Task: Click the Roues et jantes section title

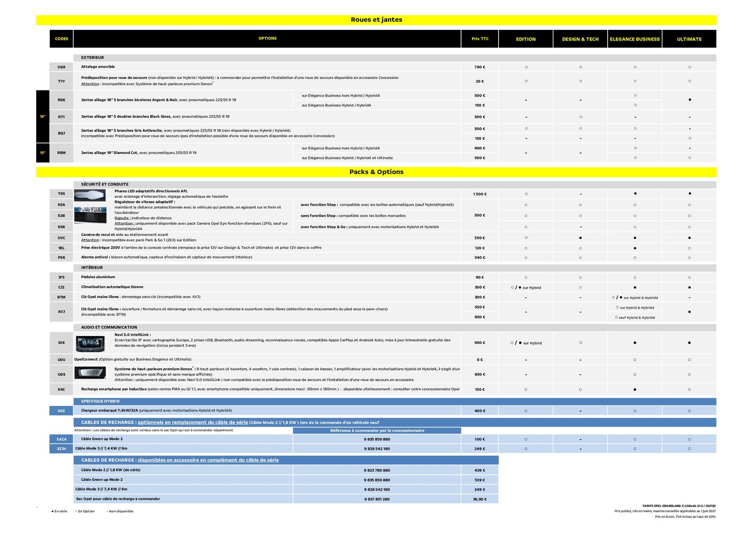Action: tap(376, 20)
